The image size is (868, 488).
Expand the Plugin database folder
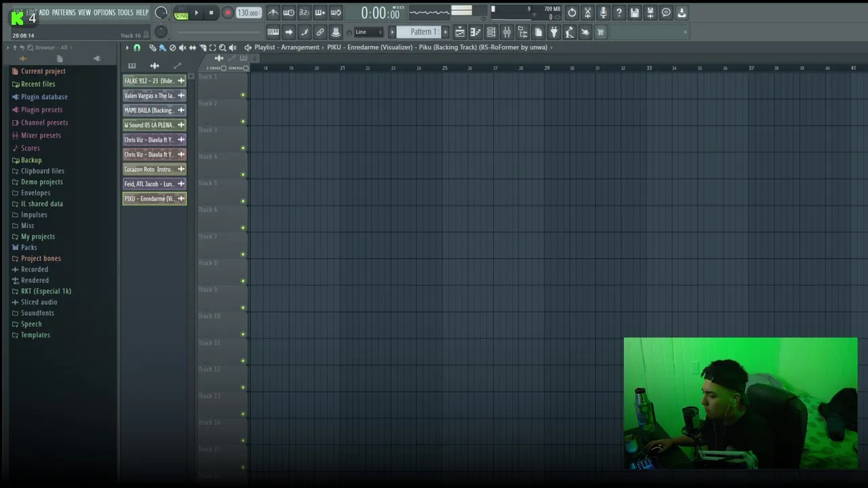[x=44, y=97]
